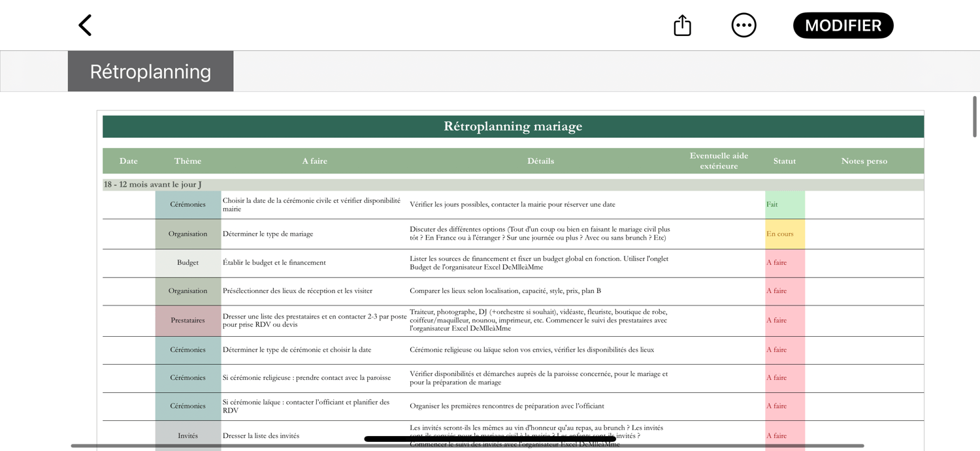Select 'Choisir la date de la cérémonie civile' cell
Image resolution: width=980 pixels, height=451 pixels.
(314, 205)
